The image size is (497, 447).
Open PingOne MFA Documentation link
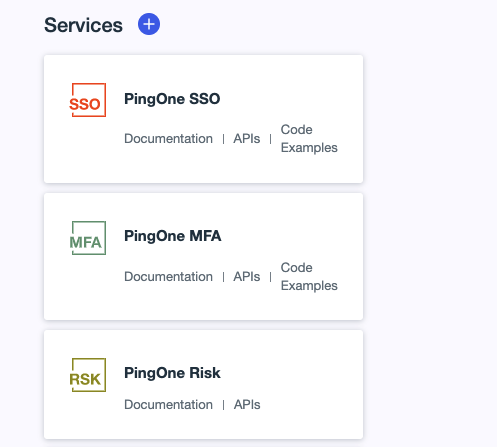[168, 277]
